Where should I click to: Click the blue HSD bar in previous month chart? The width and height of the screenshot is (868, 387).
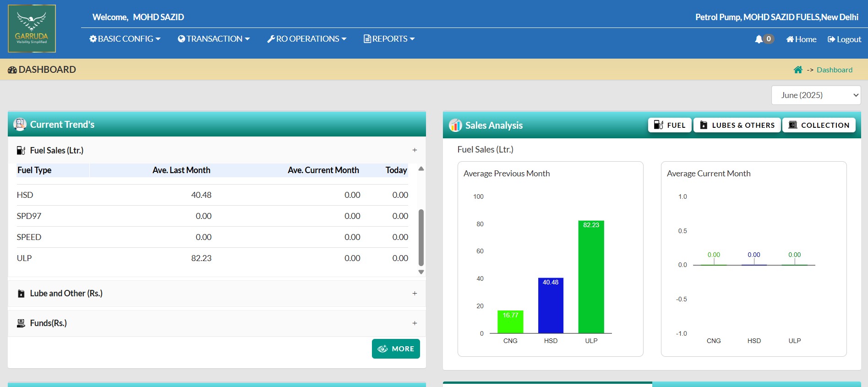point(551,305)
